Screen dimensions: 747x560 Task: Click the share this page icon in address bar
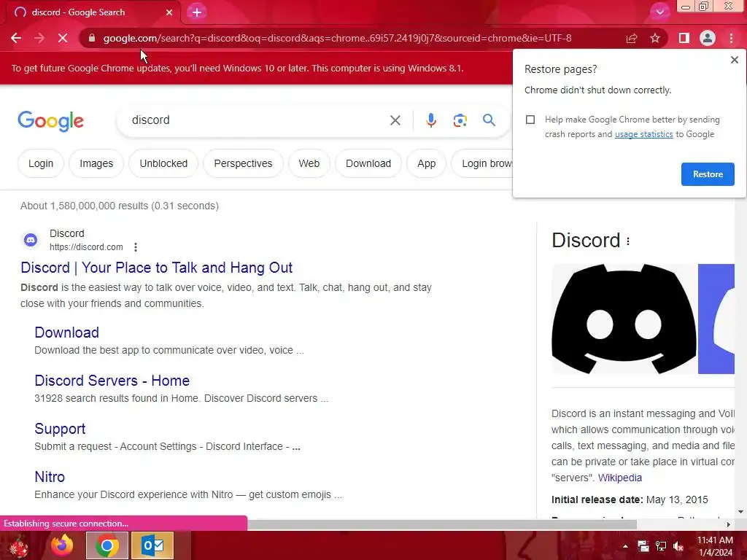coord(632,38)
